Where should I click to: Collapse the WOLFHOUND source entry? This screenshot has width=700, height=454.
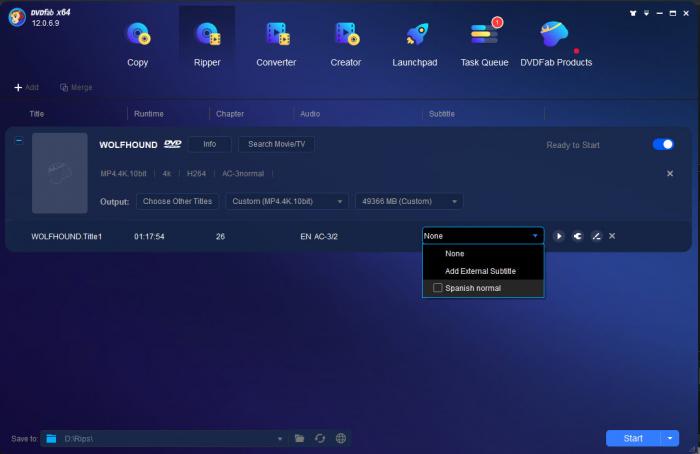pos(19,141)
